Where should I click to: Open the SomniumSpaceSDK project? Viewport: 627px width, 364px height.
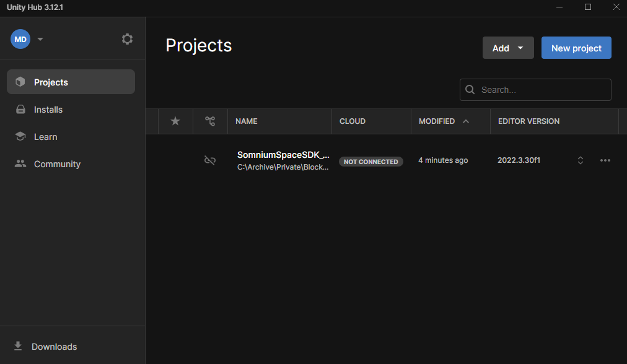click(x=283, y=155)
